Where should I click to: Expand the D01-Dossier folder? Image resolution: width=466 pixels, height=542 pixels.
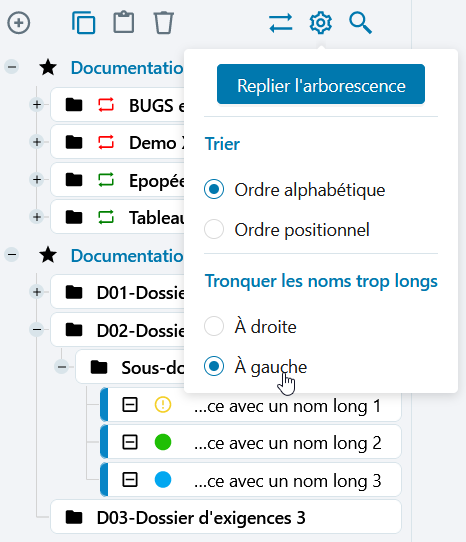(x=37, y=292)
